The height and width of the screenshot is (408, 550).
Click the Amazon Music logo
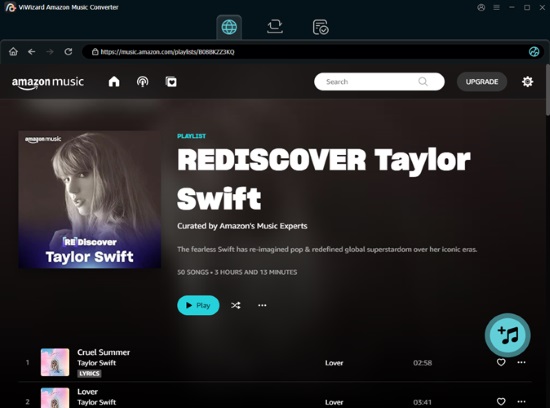click(48, 83)
